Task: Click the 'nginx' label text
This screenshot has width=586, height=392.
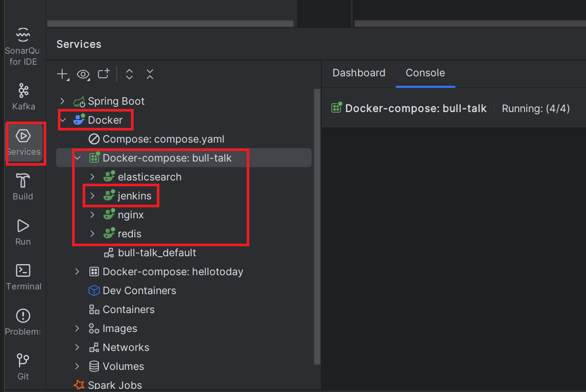Action: (x=131, y=215)
